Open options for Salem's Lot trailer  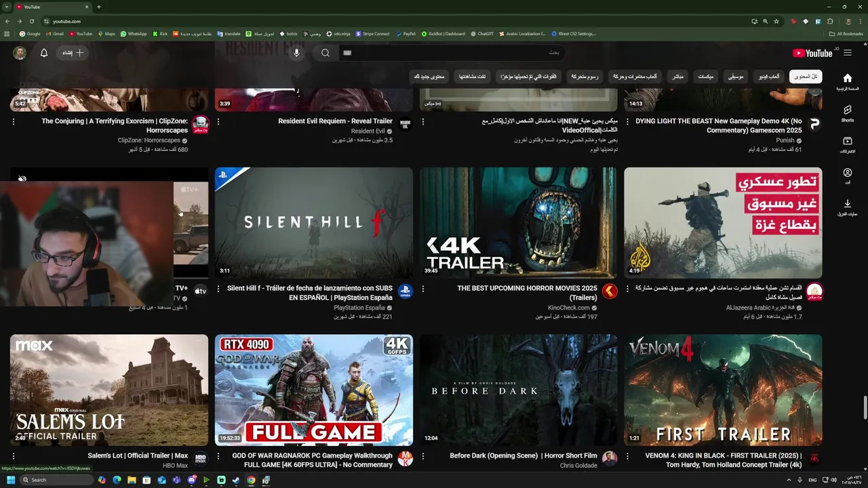click(x=13, y=456)
